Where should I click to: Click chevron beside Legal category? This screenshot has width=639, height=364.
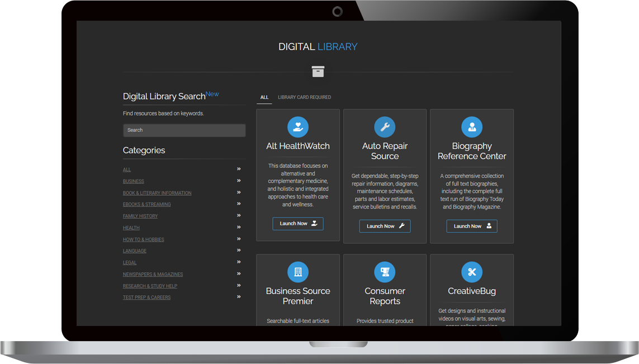pyautogui.click(x=239, y=262)
